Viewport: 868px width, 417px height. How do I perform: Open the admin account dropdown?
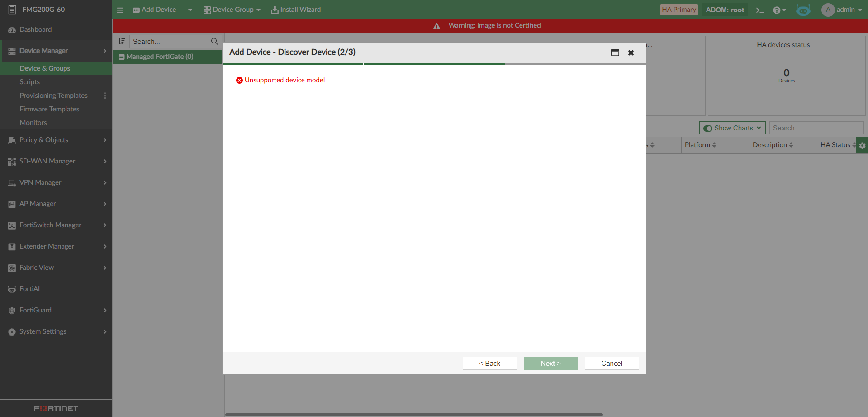tap(843, 10)
